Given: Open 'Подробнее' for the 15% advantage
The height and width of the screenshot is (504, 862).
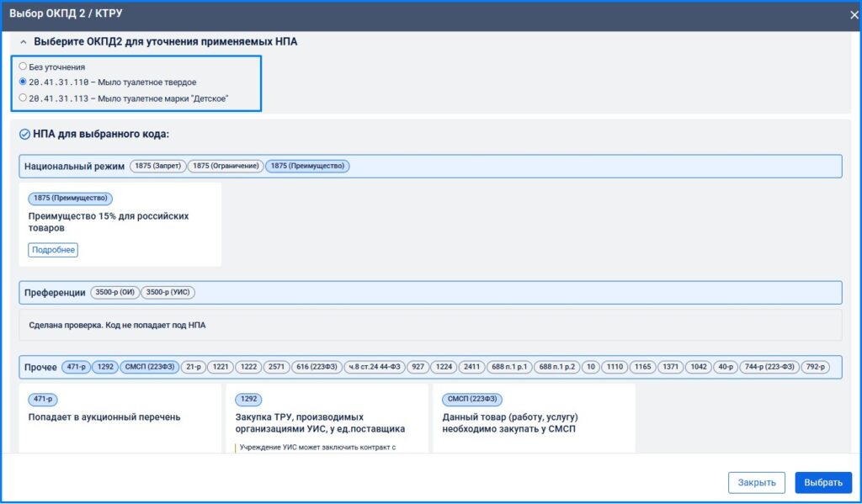Looking at the screenshot, I should pos(53,250).
